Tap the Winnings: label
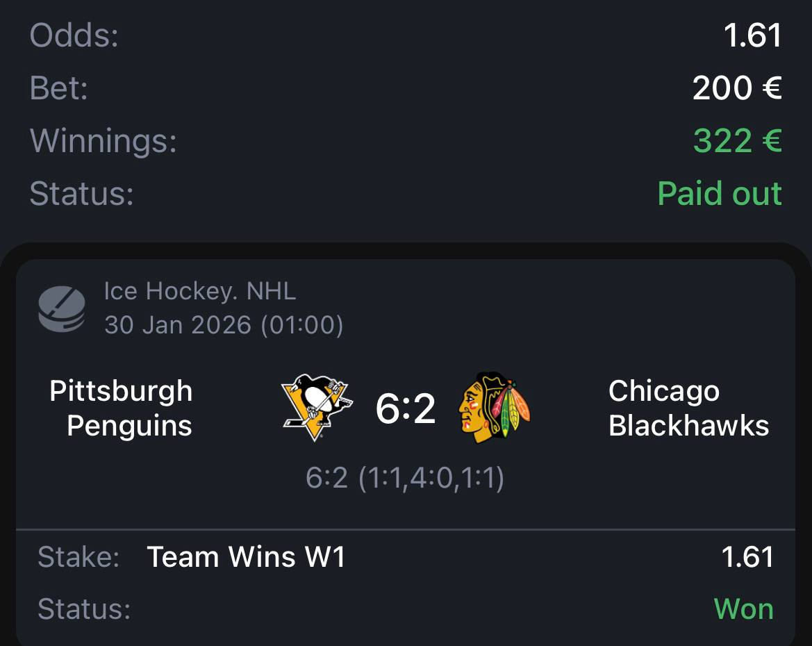The height and width of the screenshot is (646, 812). pyautogui.click(x=103, y=141)
